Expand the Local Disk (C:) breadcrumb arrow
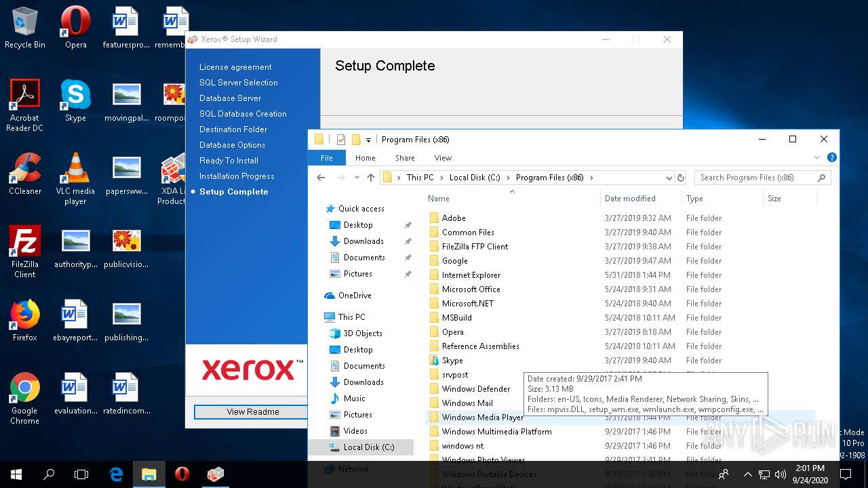Viewport: 868px width, 488px height. coord(508,178)
